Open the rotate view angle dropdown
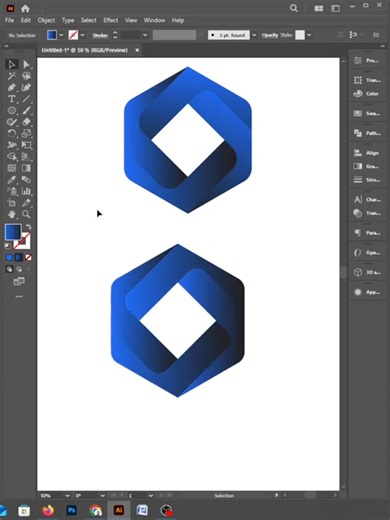390x520 pixels. 102,496
